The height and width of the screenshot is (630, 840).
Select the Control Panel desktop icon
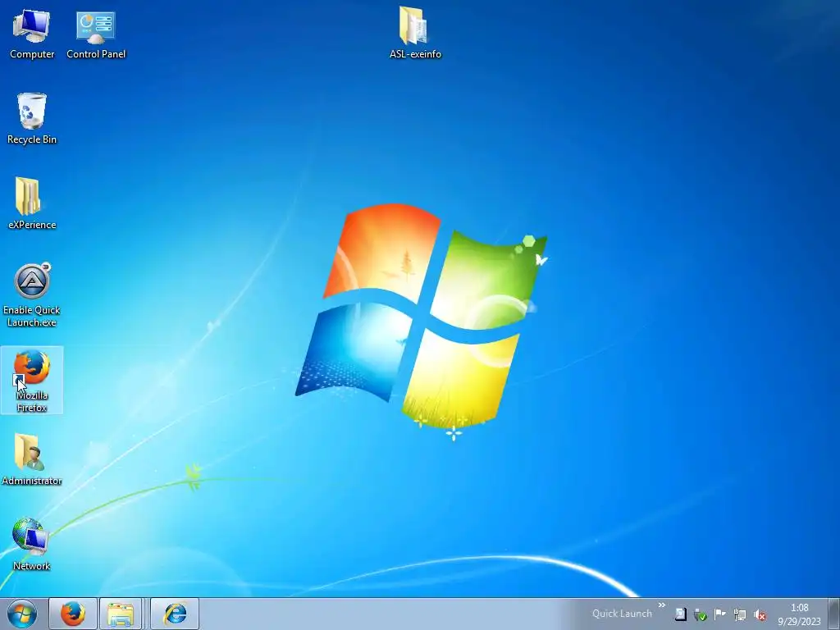(x=96, y=34)
